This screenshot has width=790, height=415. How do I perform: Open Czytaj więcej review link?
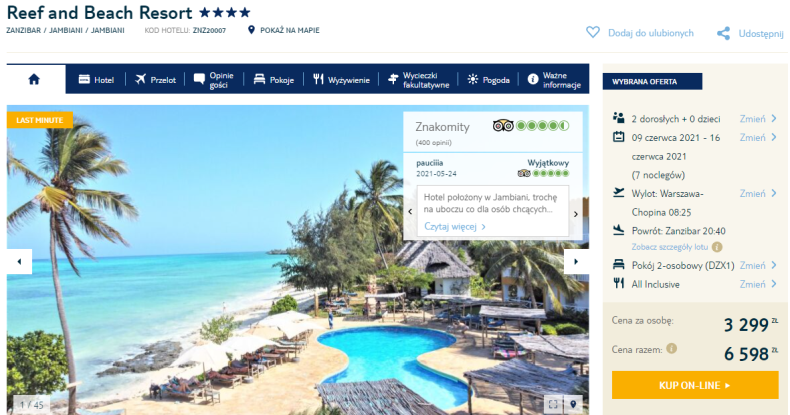[455, 227]
